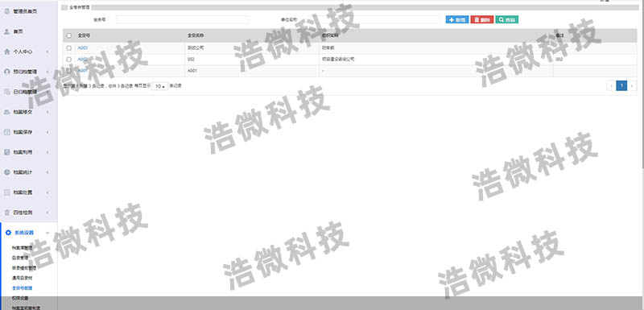Click the 全宗号管理 panel title

pos(79,7)
